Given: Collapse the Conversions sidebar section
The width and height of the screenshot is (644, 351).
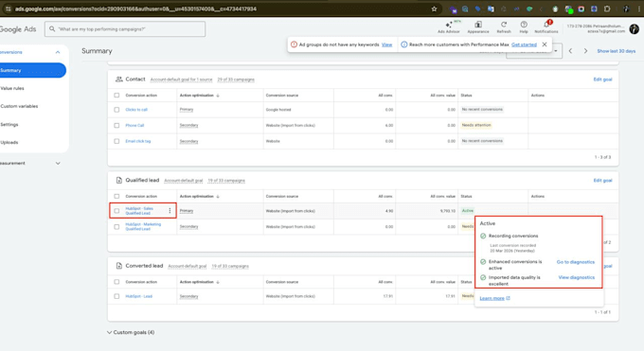Looking at the screenshot, I should pos(58,52).
